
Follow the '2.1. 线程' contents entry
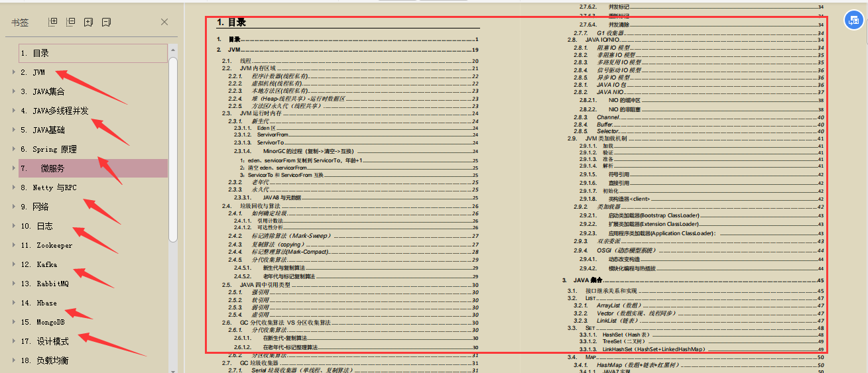point(350,61)
